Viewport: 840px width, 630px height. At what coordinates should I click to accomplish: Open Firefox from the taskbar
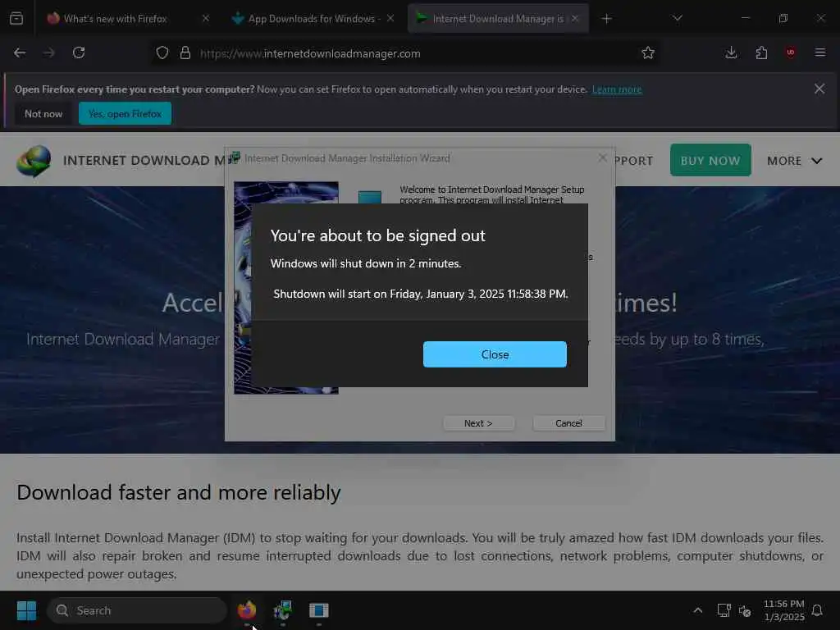pos(247,610)
